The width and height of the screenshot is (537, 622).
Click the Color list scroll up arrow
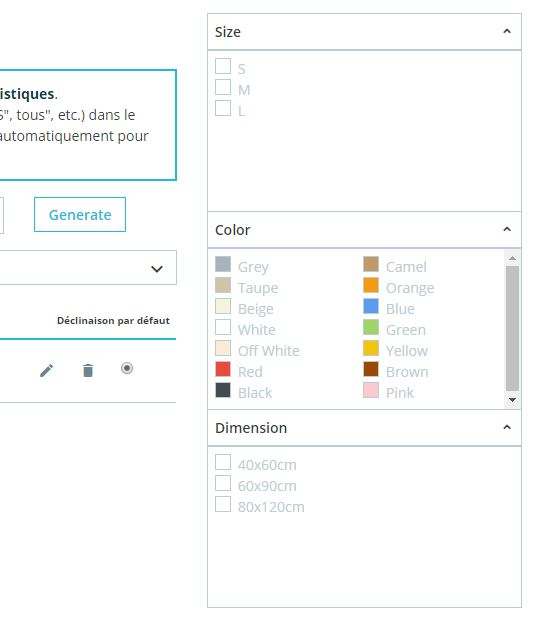pos(512,258)
